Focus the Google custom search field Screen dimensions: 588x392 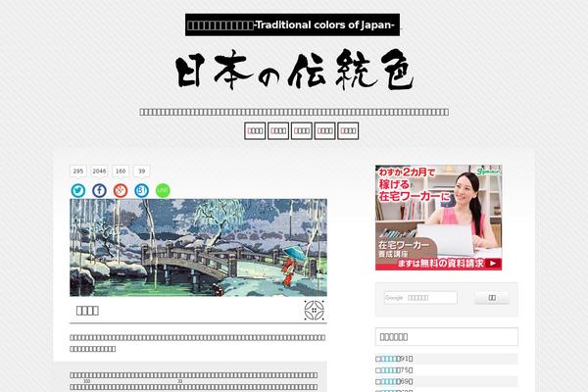click(420, 298)
